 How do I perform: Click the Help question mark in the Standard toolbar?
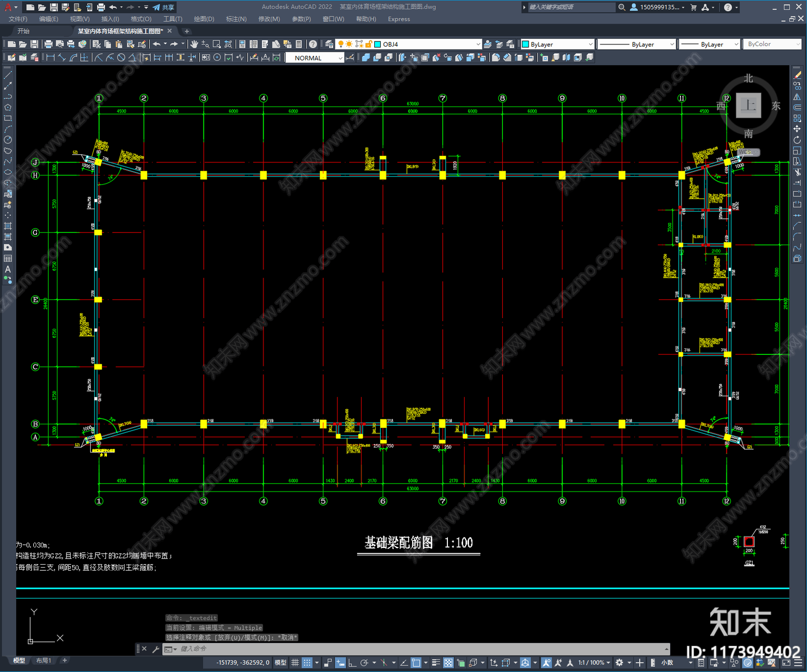(x=313, y=44)
